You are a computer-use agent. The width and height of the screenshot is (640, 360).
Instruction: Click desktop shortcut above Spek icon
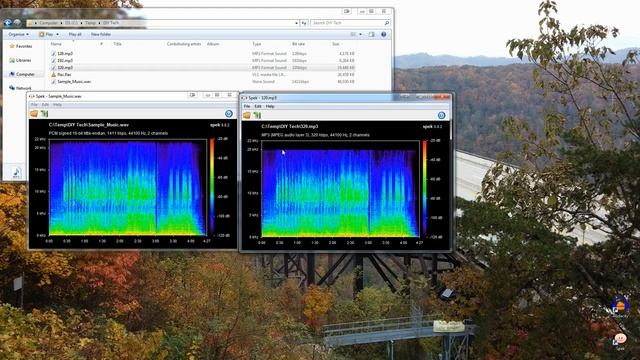[x=620, y=307]
